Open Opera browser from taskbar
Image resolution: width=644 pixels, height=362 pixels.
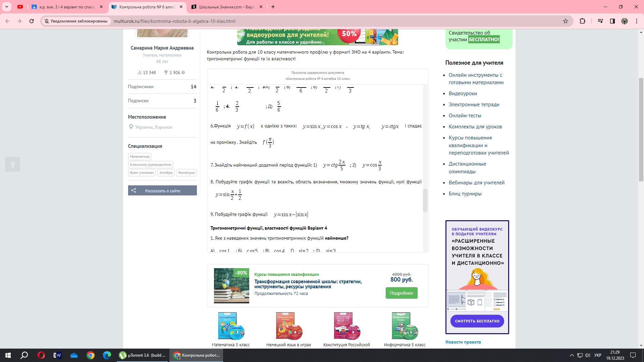point(41,355)
